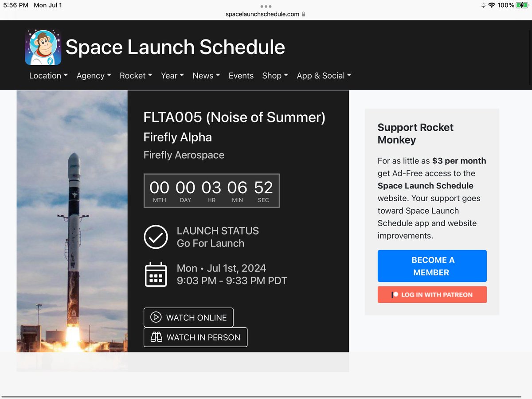
Task: Click the launch status checkmark icon
Action: click(x=156, y=237)
